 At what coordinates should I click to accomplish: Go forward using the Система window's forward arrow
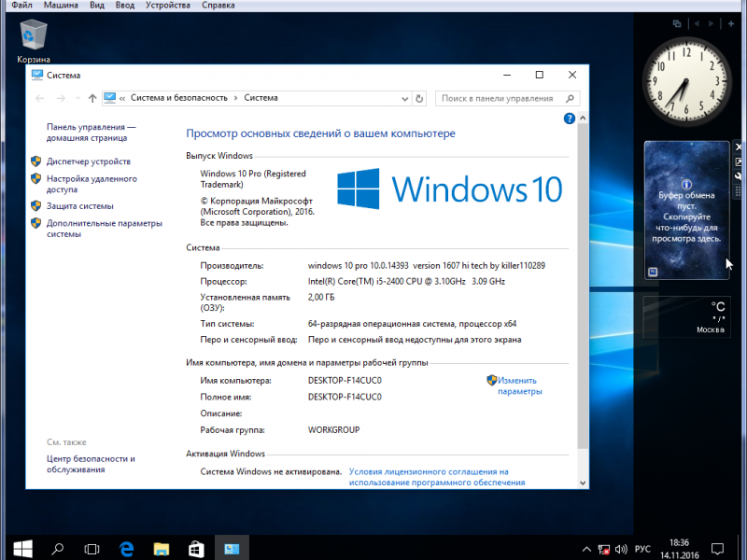tap(61, 98)
